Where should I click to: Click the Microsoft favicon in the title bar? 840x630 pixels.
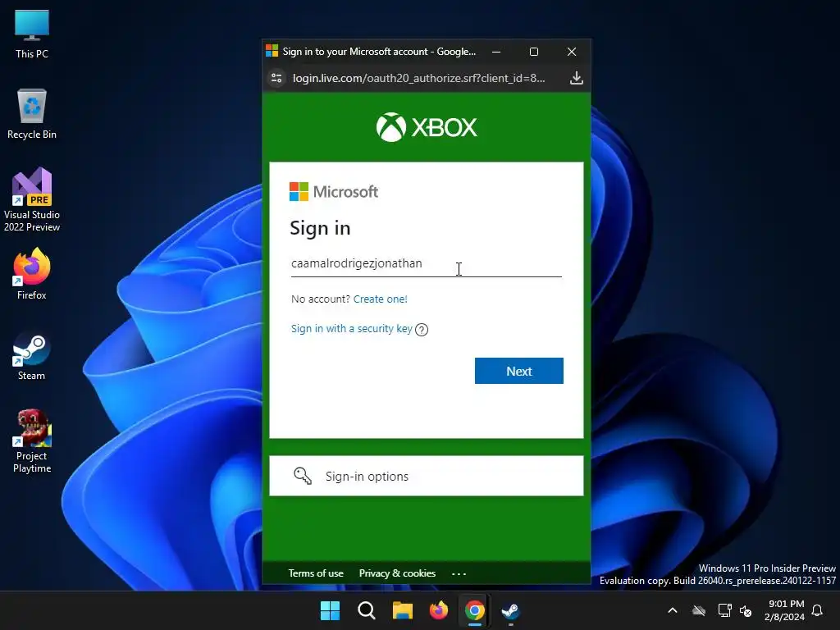[272, 51]
